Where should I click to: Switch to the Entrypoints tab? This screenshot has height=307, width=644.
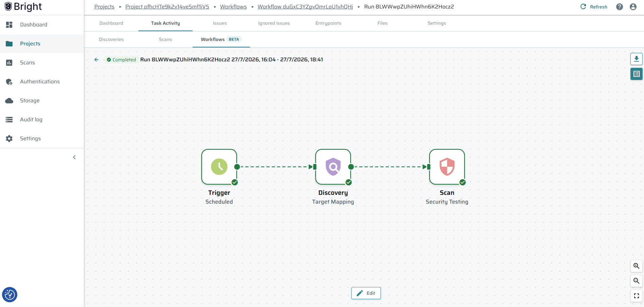(328, 23)
